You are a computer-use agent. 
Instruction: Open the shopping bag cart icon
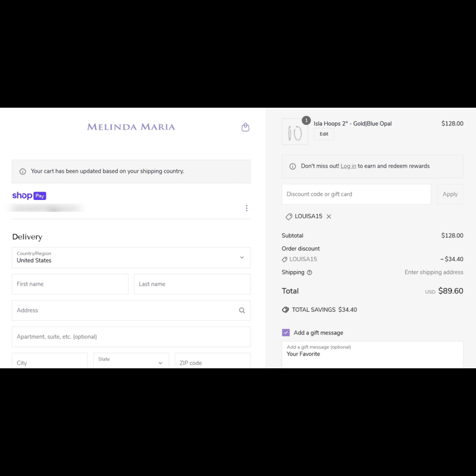tap(245, 127)
